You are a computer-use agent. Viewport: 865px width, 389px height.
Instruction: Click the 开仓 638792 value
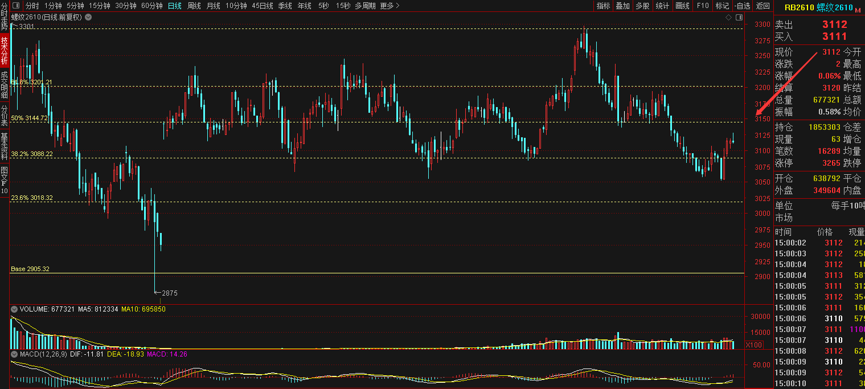pyautogui.click(x=826, y=179)
